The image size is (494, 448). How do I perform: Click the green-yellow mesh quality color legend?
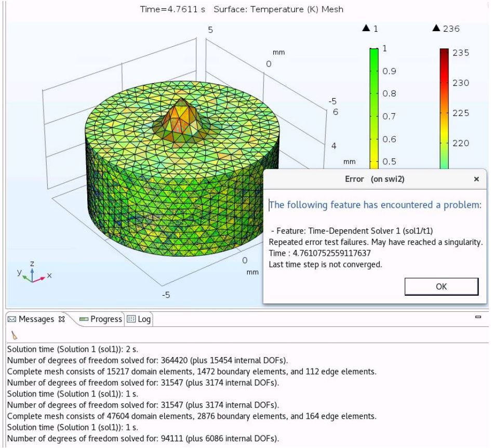click(x=373, y=104)
